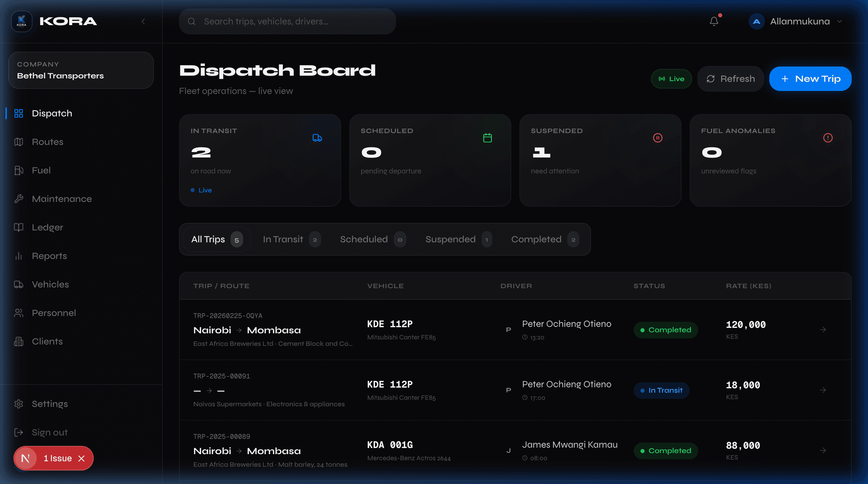Screen dimensions: 868x484
Task: Open trip TRP-2025-00089 arrow
Action: pos(823,450)
